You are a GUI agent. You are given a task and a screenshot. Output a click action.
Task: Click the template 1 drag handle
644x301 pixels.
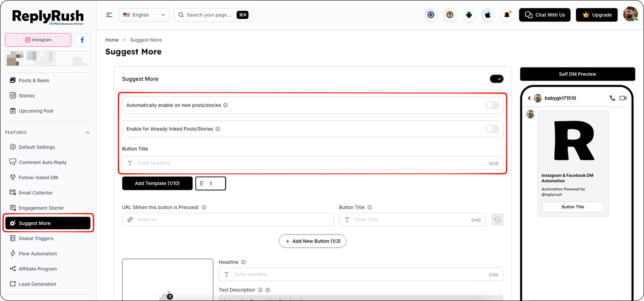[x=201, y=184]
